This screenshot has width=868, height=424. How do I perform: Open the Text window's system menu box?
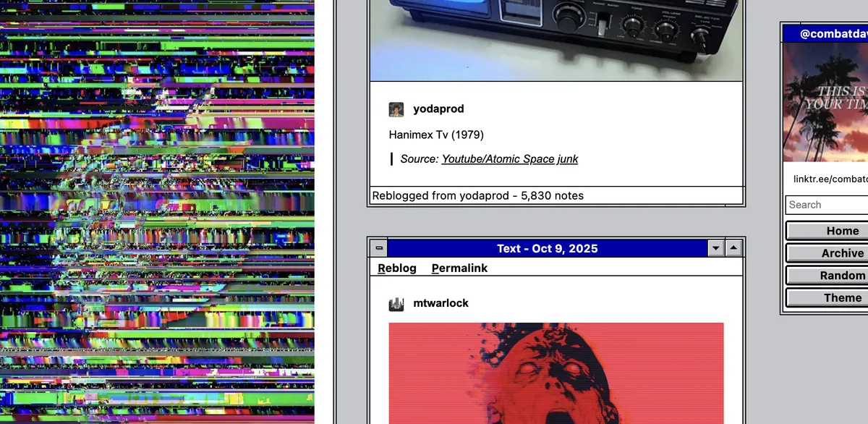[x=378, y=249]
